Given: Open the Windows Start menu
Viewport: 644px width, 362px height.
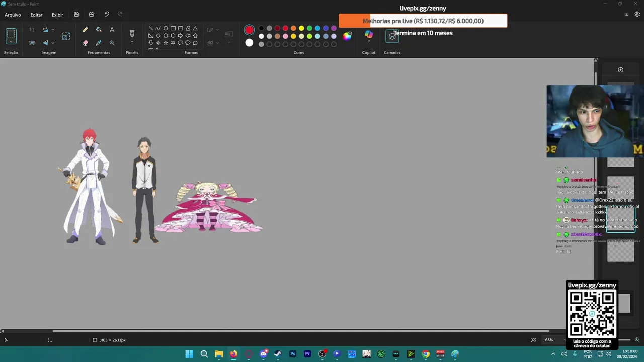Looking at the screenshot, I should tap(189, 354).
